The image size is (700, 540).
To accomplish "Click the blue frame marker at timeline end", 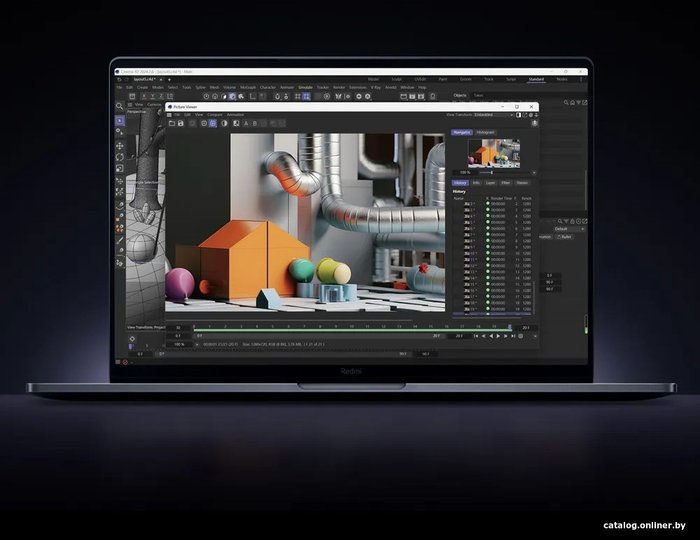I will [x=510, y=327].
